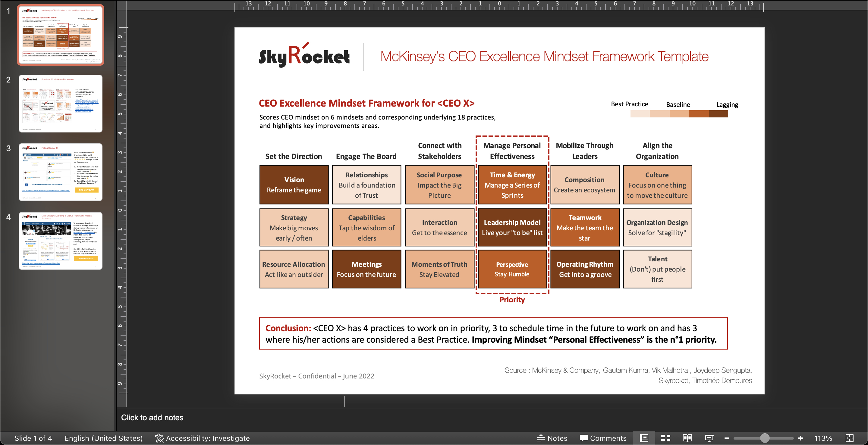Click the 113% zoom level
868x445 pixels.
[823, 438]
